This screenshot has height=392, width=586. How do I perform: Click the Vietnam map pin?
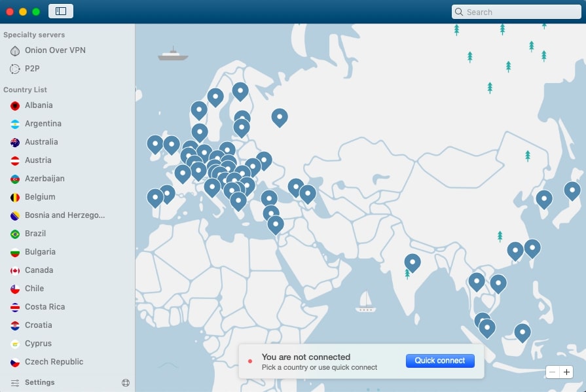(498, 283)
